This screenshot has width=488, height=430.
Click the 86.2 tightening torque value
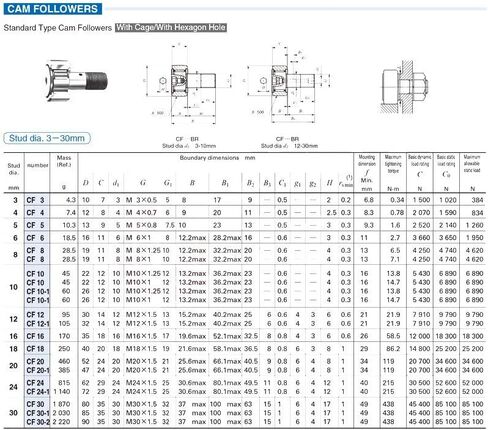(393, 349)
